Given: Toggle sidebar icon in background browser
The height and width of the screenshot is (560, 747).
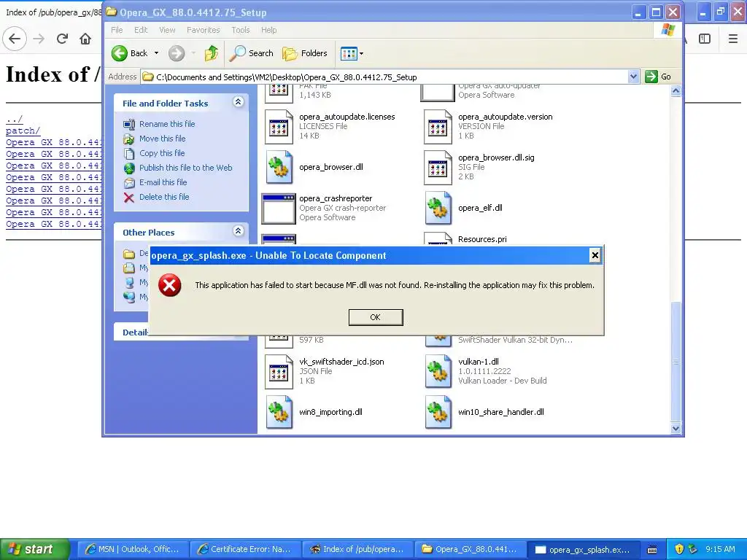Looking at the screenshot, I should click(705, 39).
